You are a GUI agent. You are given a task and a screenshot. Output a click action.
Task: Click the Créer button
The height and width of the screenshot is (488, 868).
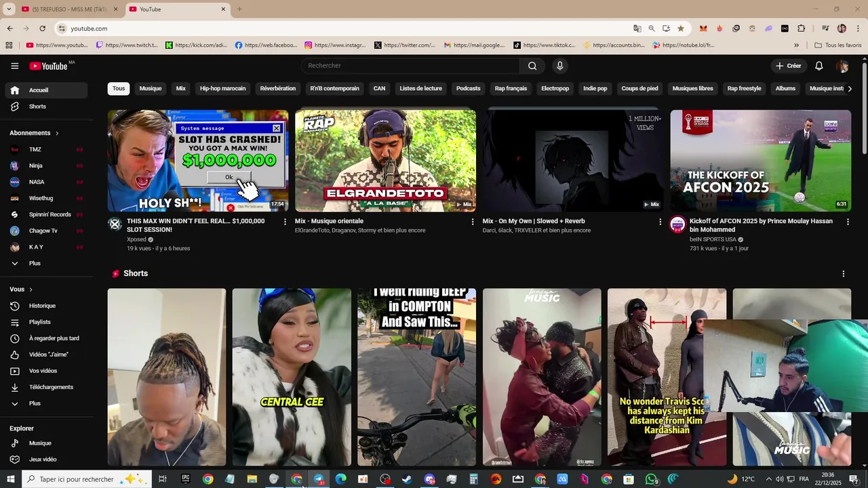[789, 66]
